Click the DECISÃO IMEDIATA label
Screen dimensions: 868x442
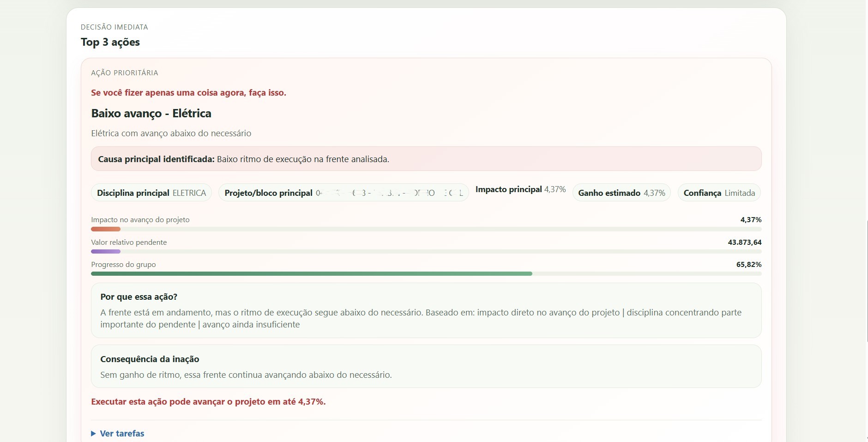click(x=114, y=27)
